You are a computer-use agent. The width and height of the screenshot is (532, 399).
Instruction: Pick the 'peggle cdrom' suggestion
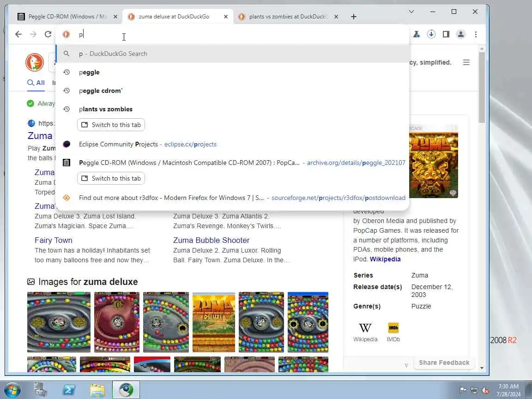click(x=232, y=91)
